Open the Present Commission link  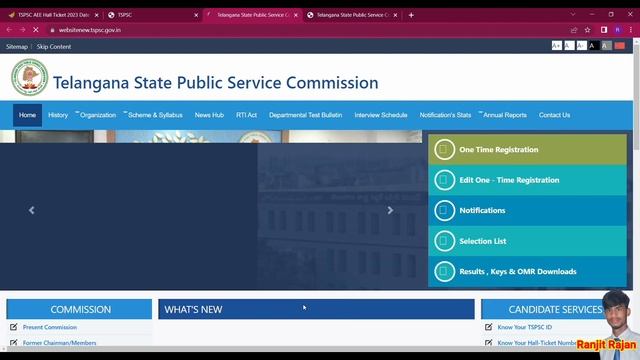click(x=50, y=327)
